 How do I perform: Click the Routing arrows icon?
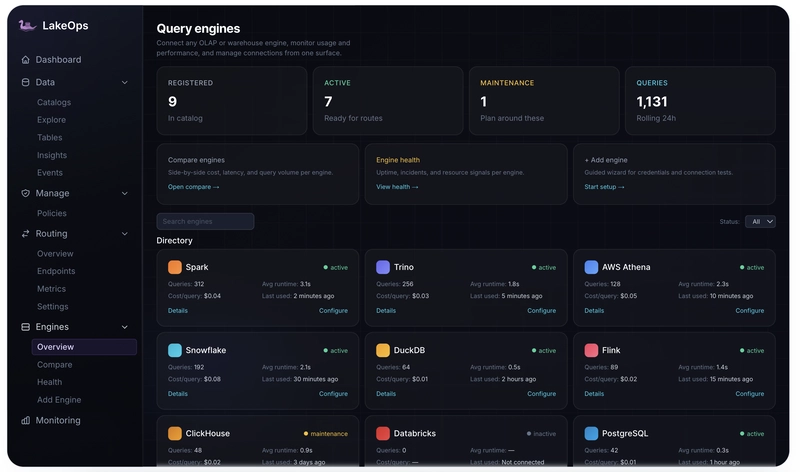coord(26,234)
